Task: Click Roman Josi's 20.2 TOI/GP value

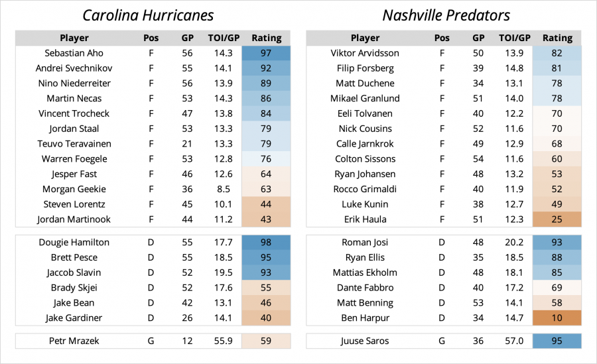Action: [514, 243]
